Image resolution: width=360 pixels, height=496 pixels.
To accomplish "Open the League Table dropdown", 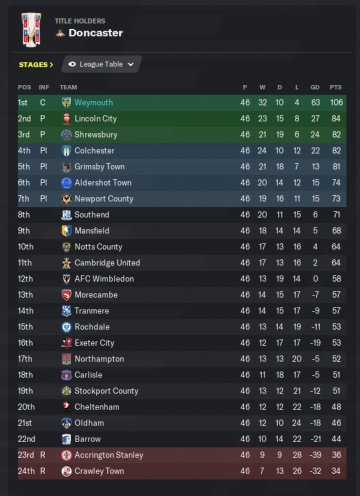I will click(101, 64).
